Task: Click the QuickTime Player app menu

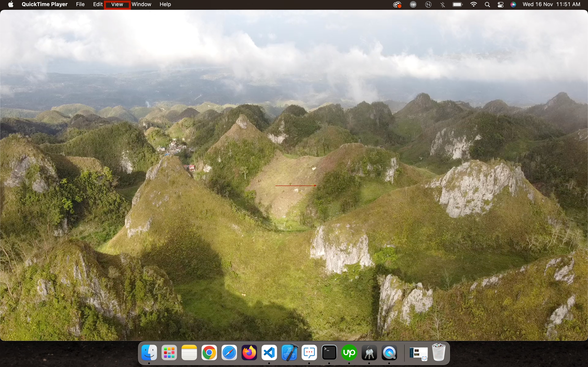Action: pos(45,4)
